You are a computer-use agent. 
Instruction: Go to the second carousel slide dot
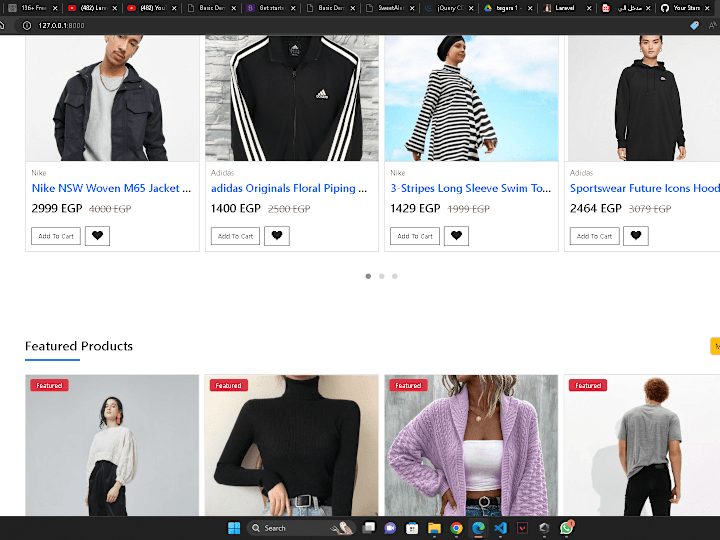click(x=382, y=276)
